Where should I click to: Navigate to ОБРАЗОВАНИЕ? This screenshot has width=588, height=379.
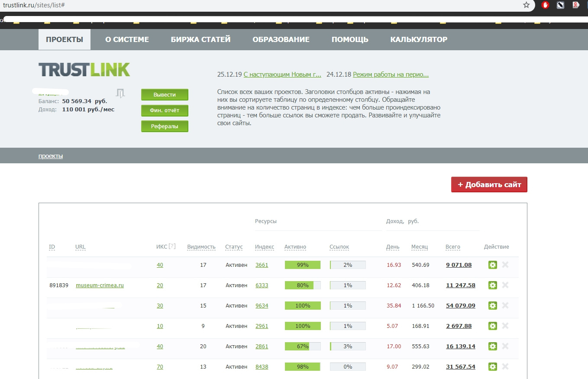[x=281, y=39]
